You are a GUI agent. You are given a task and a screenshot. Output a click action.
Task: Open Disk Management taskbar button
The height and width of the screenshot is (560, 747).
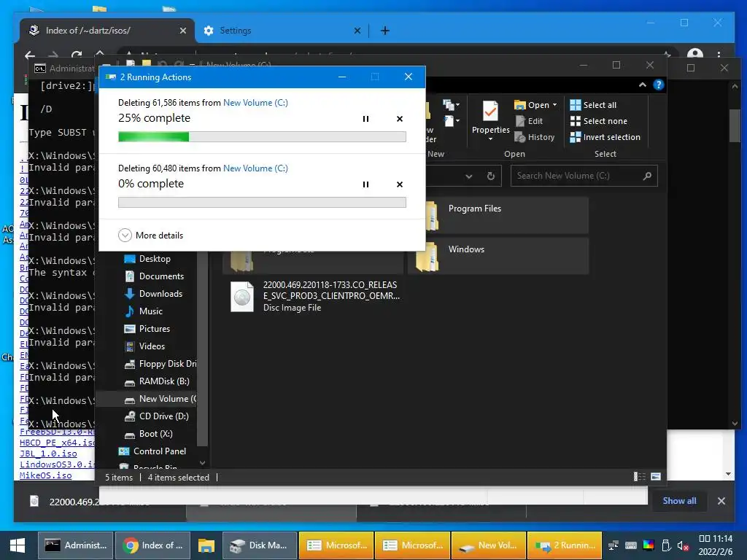(x=259, y=545)
